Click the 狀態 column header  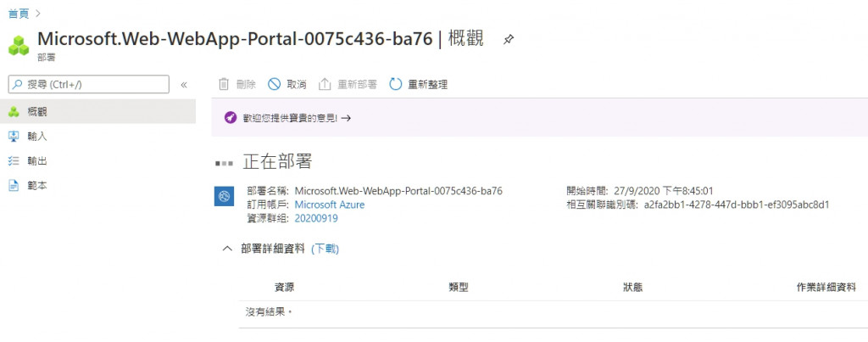[x=632, y=287]
